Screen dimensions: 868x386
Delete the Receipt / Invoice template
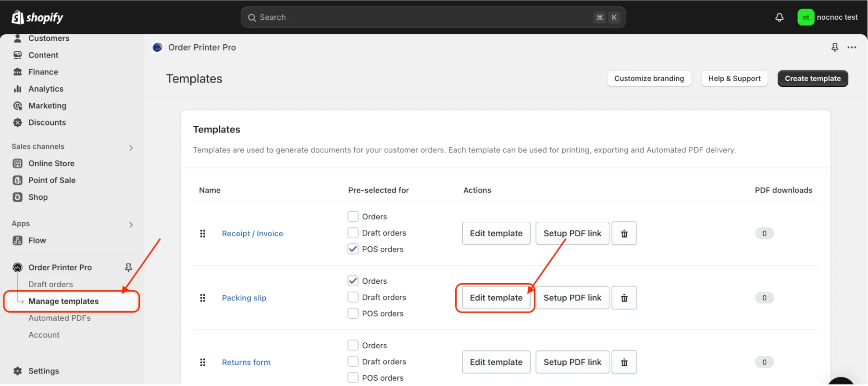tap(624, 233)
